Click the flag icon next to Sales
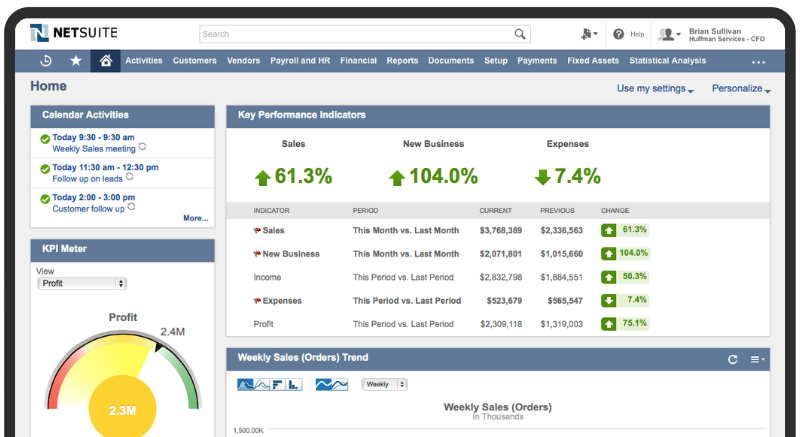Image resolution: width=800 pixels, height=437 pixels. (x=257, y=230)
